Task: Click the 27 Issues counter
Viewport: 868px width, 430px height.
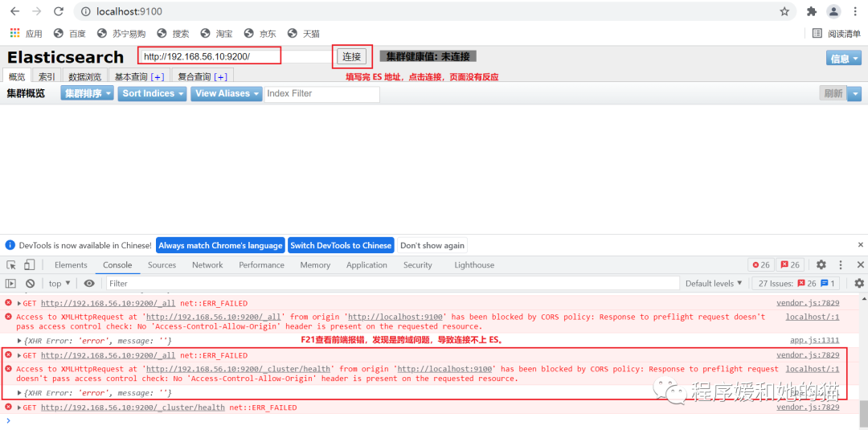Action: tap(796, 284)
